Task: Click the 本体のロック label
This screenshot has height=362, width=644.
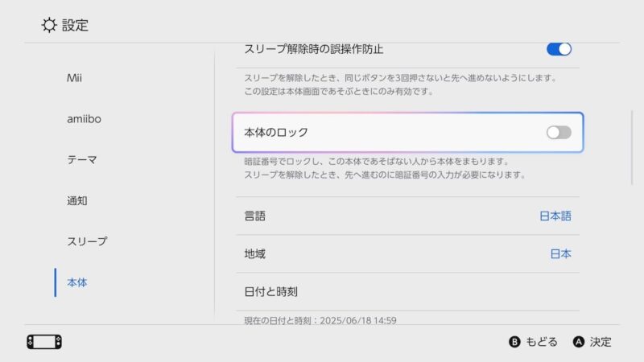Action: 276,133
